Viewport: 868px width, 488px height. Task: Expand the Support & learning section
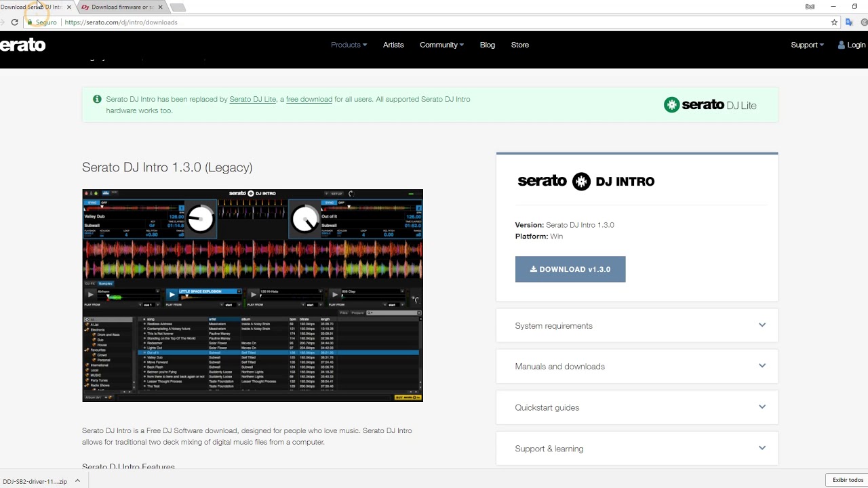coord(637,448)
